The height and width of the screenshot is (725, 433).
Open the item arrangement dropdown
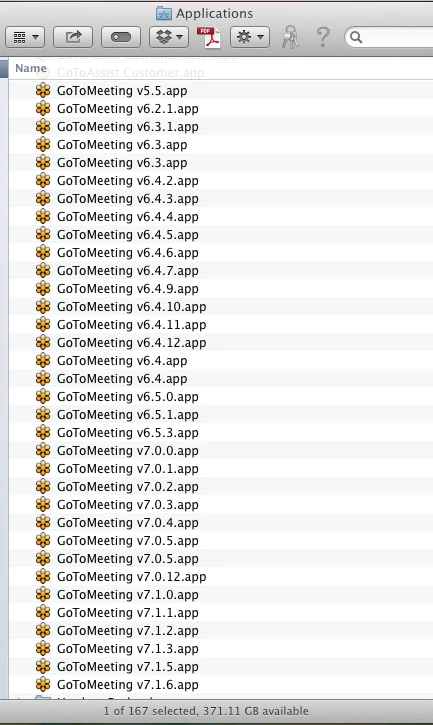click(x=25, y=37)
